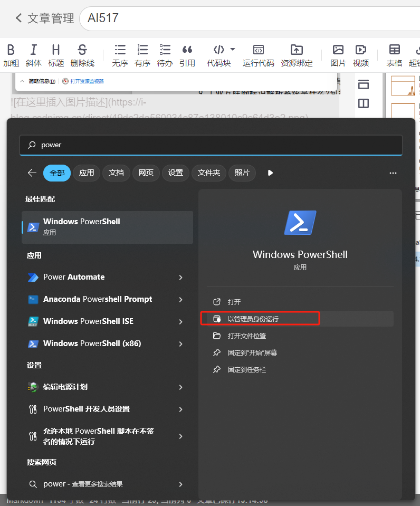Select the 照片 filter tab
Image resolution: width=420 pixels, height=506 pixels.
pyautogui.click(x=242, y=173)
